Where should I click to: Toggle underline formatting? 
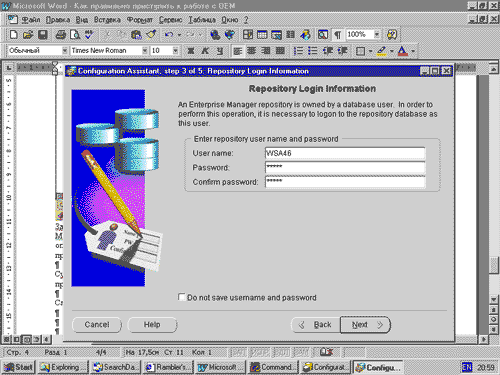coord(220,51)
